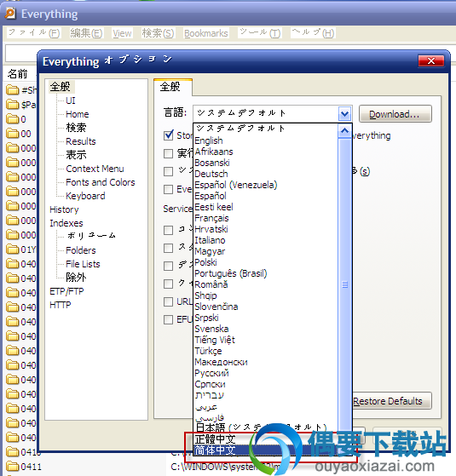Toggle the EFU checkbox

point(168,319)
